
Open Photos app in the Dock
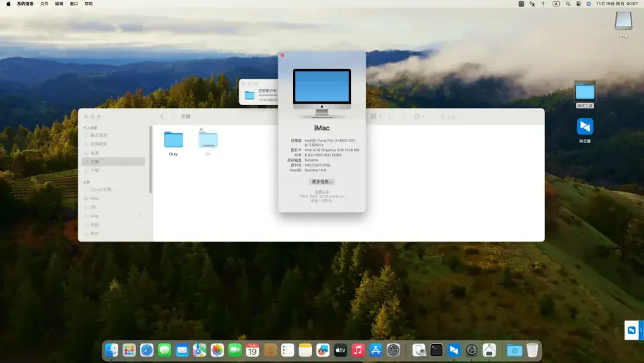coord(217,350)
